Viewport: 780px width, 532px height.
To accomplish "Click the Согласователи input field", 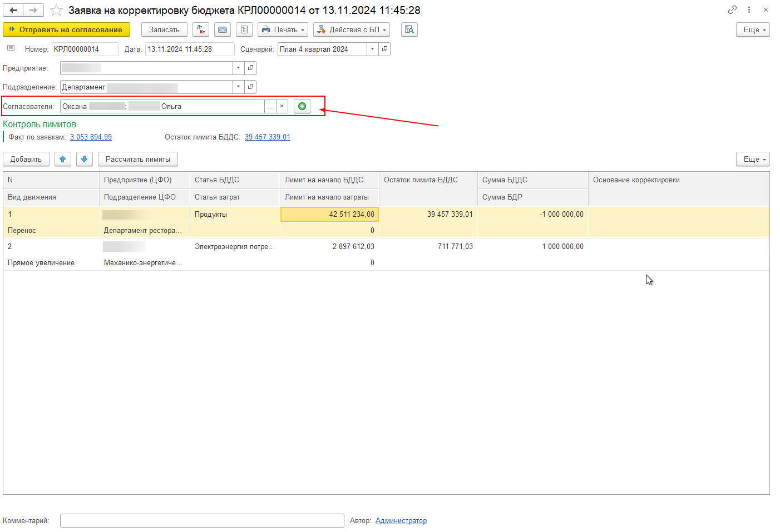I will click(x=162, y=106).
